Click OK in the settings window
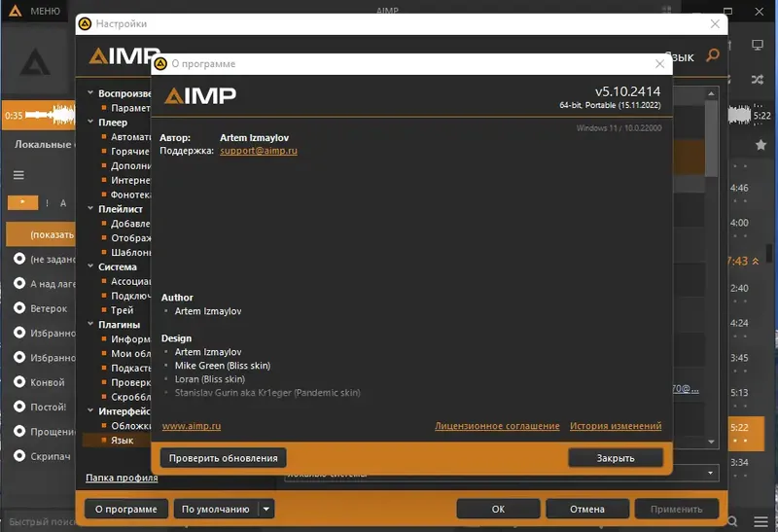Viewport: 778px width, 532px height. click(x=498, y=510)
